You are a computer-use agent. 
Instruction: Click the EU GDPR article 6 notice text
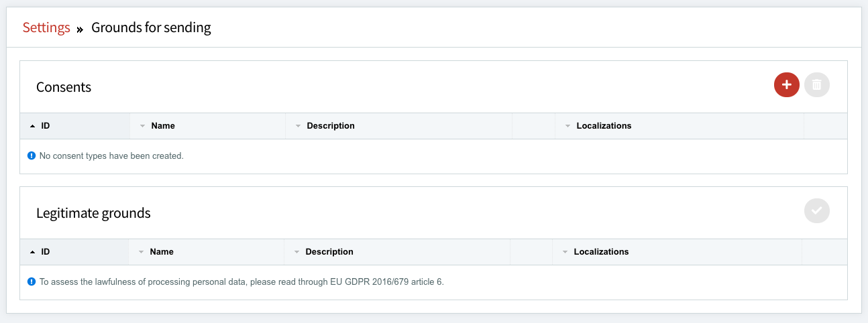coord(241,282)
